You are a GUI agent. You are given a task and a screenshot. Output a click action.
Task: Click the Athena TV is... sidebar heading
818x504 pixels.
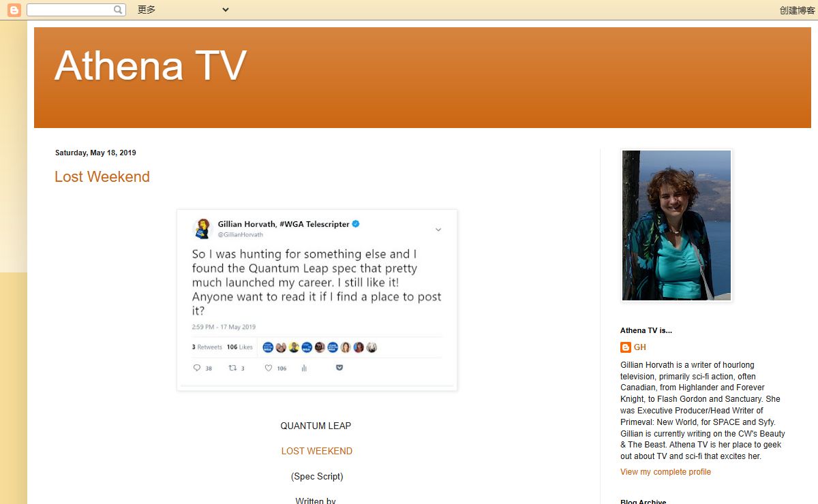pyautogui.click(x=646, y=330)
